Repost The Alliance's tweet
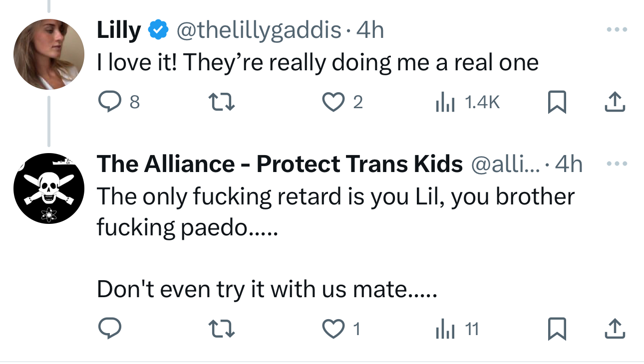Image resolution: width=644 pixels, height=364 pixels. pos(222,329)
